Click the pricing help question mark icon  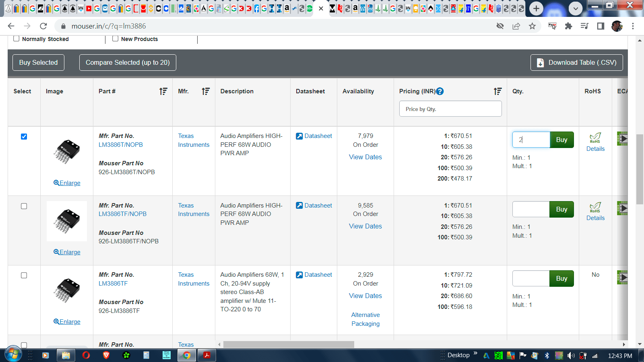click(440, 91)
